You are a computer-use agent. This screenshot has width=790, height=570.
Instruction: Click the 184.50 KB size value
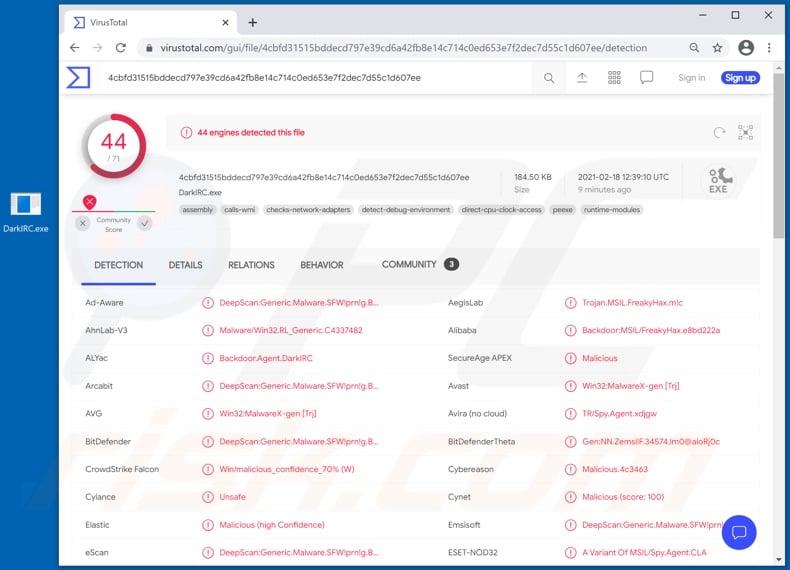click(533, 177)
